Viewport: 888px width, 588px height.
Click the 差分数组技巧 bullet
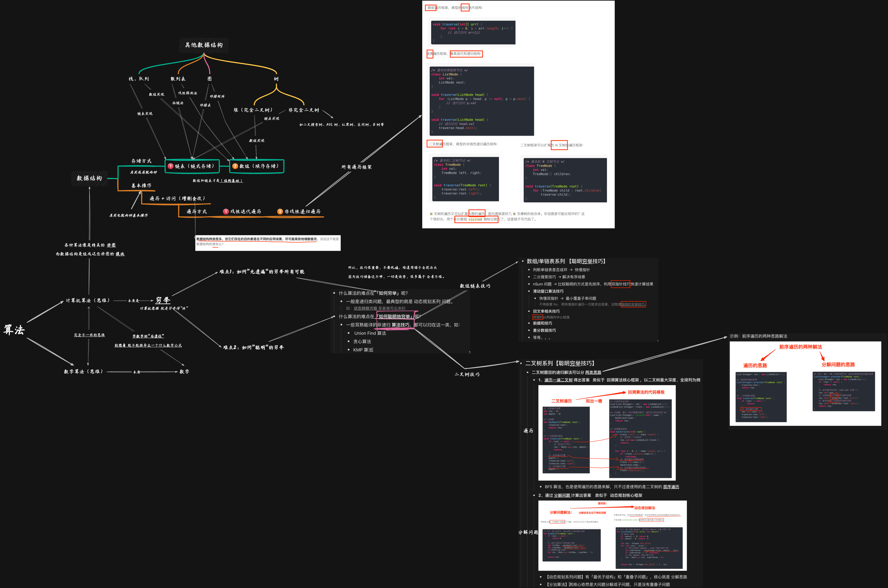coord(544,330)
